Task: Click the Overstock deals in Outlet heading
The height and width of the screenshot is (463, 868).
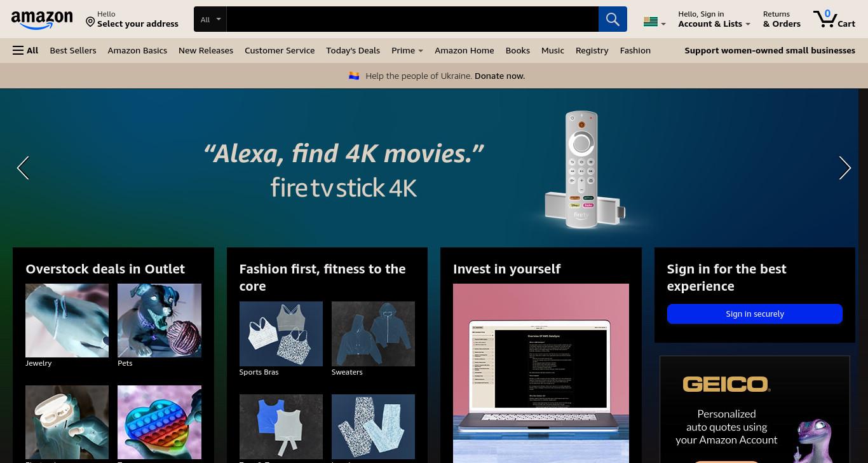Action: click(105, 269)
